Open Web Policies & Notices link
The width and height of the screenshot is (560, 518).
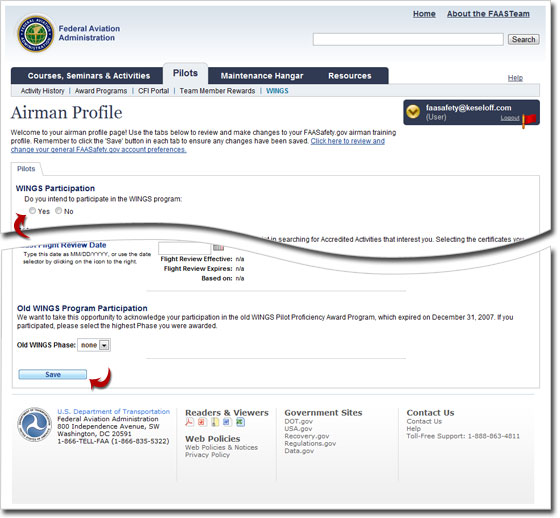(221, 447)
